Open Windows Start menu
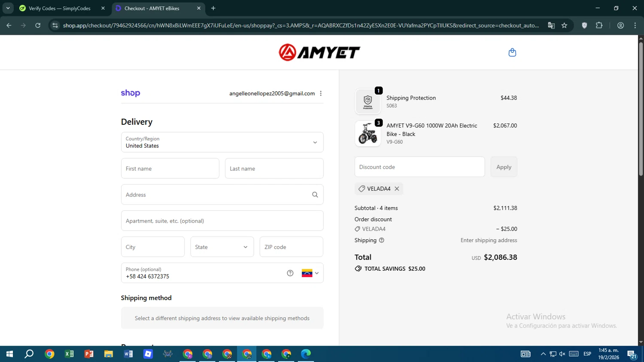The image size is (644, 362). pyautogui.click(x=9, y=354)
